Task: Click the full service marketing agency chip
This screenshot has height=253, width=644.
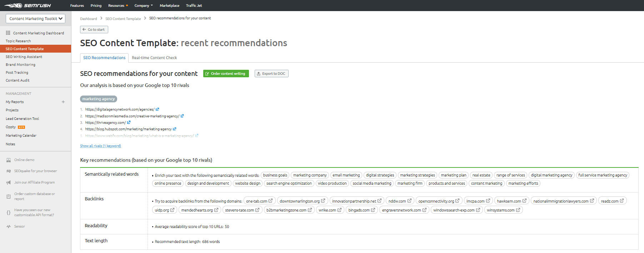Action: [x=603, y=175]
